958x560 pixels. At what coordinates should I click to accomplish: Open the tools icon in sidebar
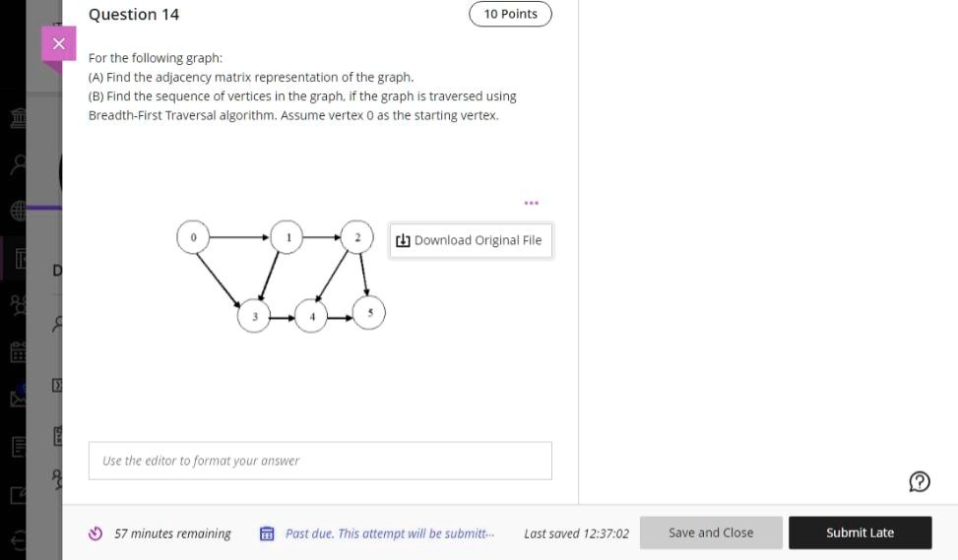pyautogui.click(x=19, y=495)
